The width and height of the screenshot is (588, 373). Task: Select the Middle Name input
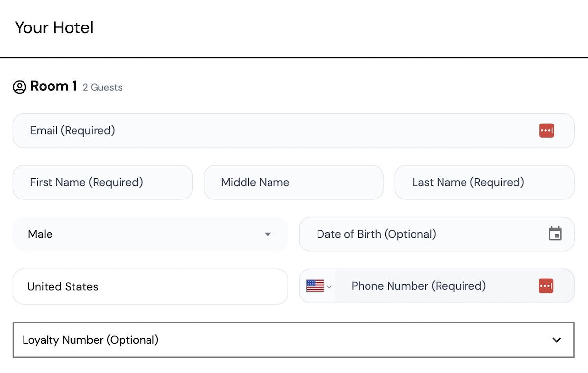click(x=293, y=182)
